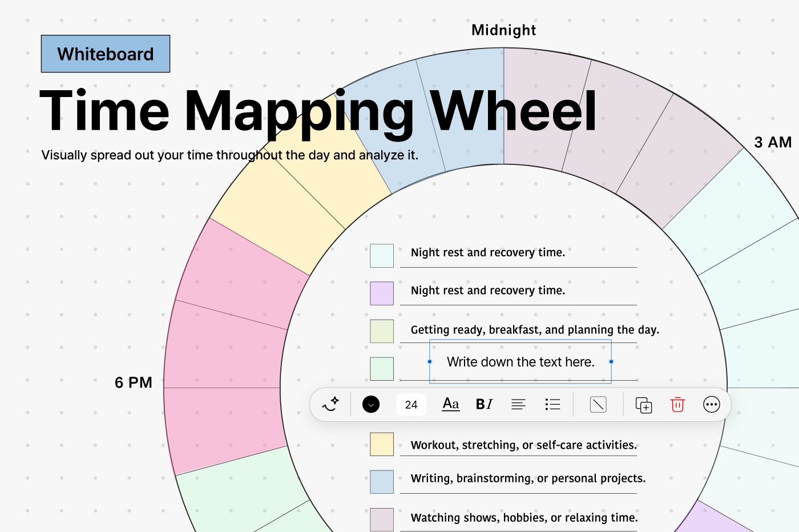Click the Time Mapping Wheel title
The width and height of the screenshot is (799, 532).
point(318,111)
